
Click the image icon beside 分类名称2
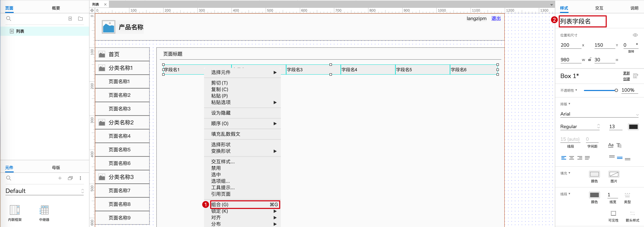point(102,122)
